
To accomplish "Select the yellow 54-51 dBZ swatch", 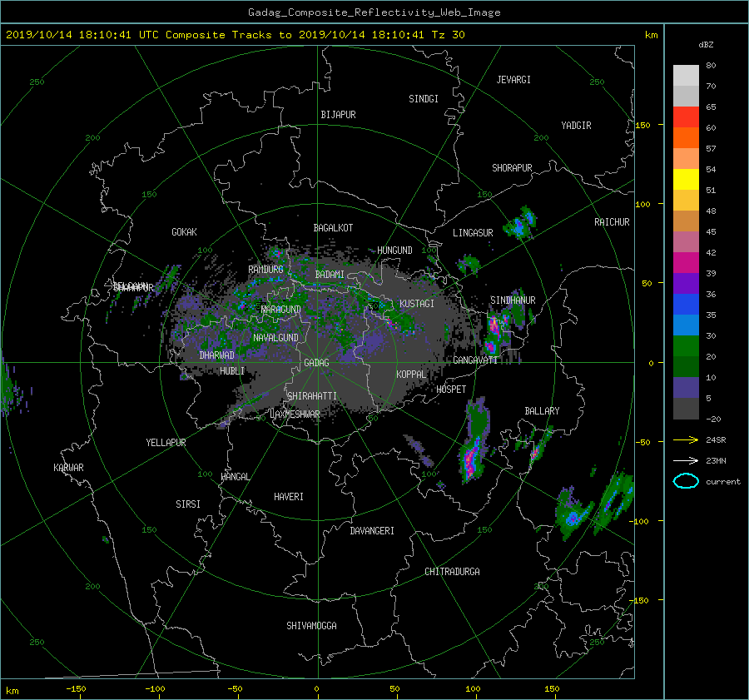I will pos(686,179).
